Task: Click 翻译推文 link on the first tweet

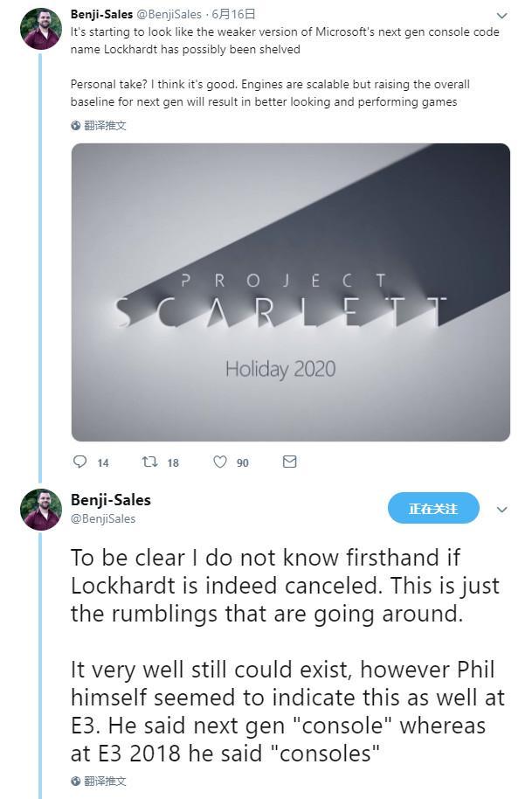Action: tap(105, 125)
